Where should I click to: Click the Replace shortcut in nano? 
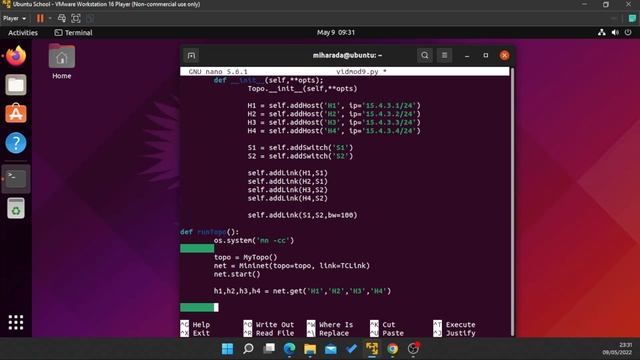point(328,333)
